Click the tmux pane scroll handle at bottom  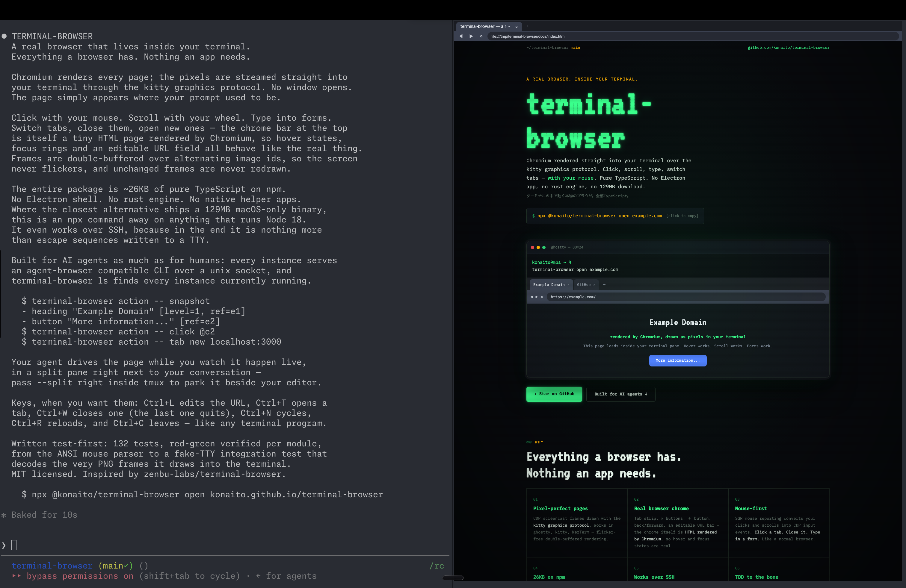pyautogui.click(x=453, y=578)
